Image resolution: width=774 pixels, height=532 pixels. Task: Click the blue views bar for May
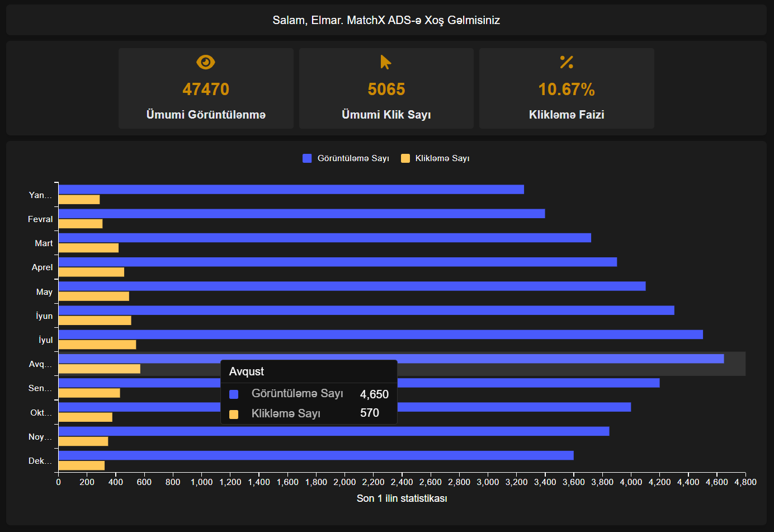352,286
